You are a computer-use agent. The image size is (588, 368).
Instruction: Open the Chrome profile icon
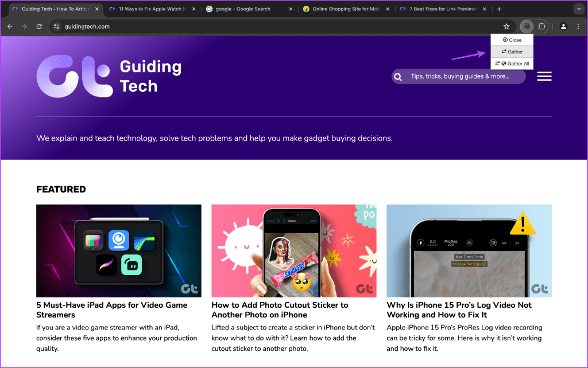point(563,26)
